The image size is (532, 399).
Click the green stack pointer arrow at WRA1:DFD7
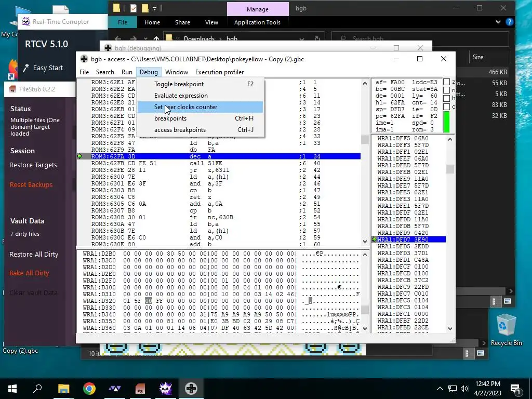(374, 240)
